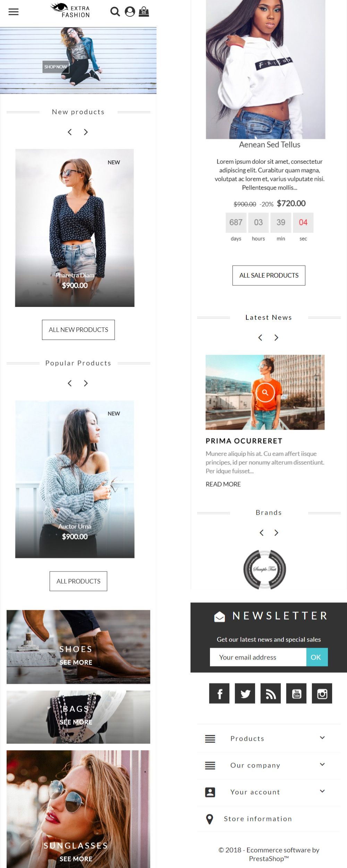Visit the Instagram social icon

[322, 693]
